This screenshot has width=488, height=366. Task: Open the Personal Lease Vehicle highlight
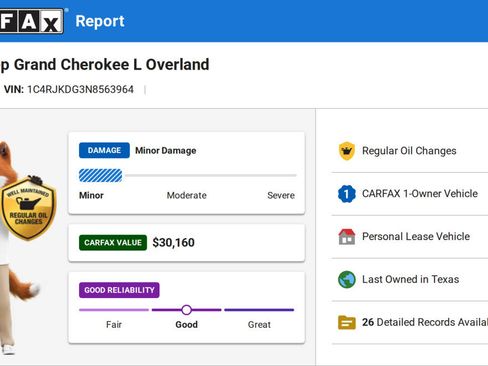point(410,237)
